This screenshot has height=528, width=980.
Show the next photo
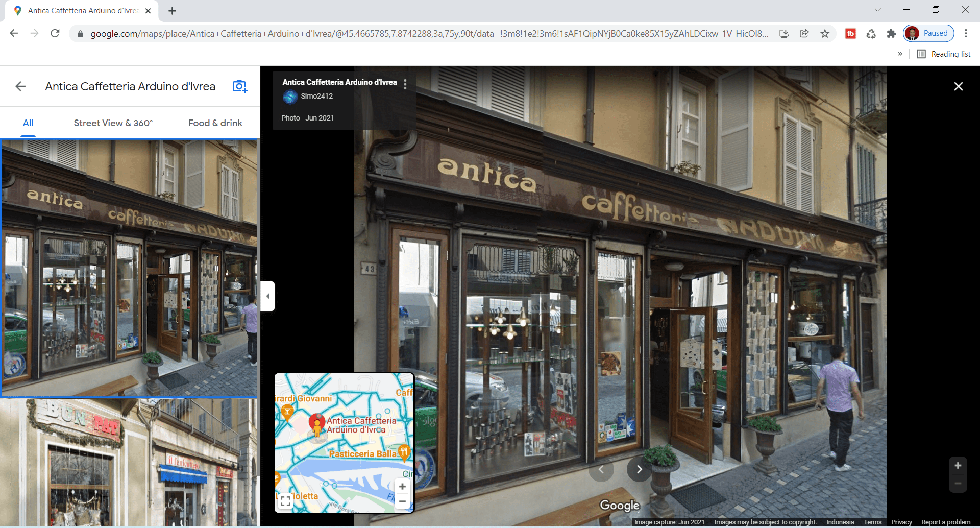tap(639, 469)
